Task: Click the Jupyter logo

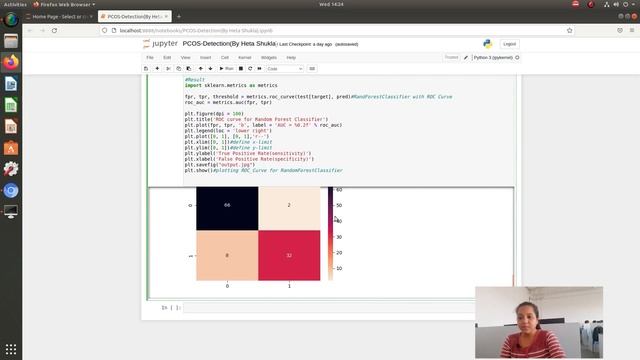Action: (x=160, y=44)
